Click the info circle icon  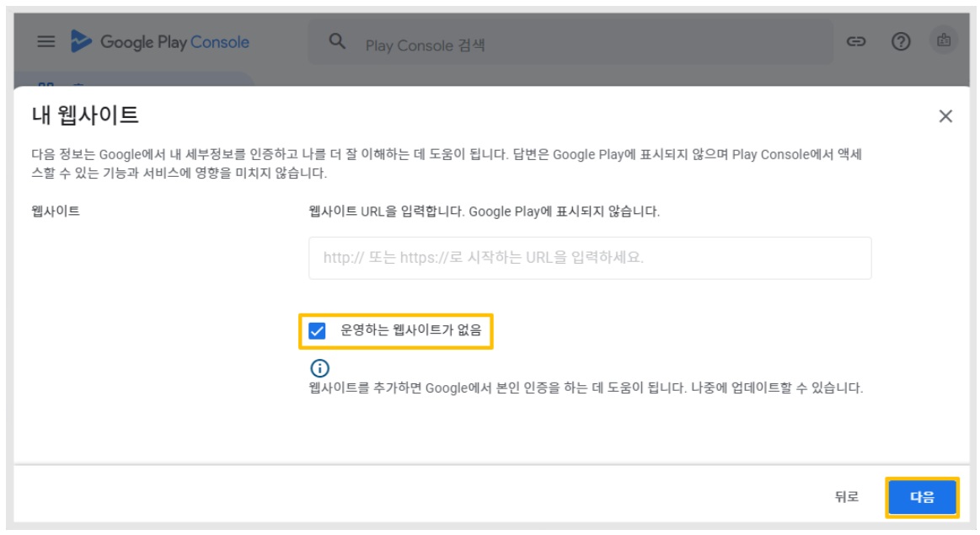[x=319, y=368]
